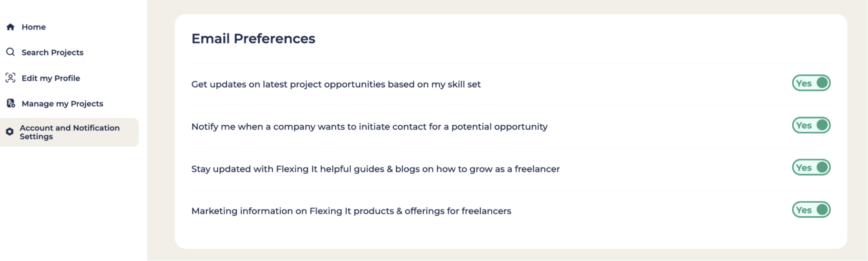This screenshot has height=261, width=868.
Task: Click the Flexing It guides & blogs label
Action: click(375, 169)
